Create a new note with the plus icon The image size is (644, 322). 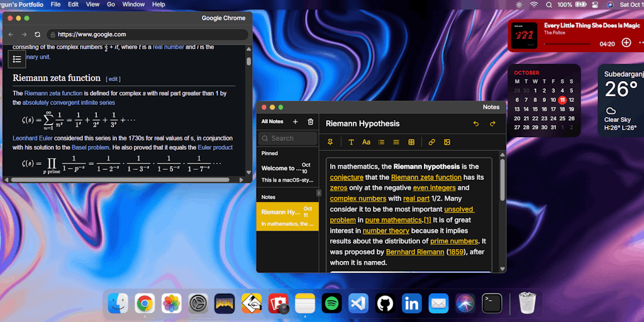[x=296, y=121]
